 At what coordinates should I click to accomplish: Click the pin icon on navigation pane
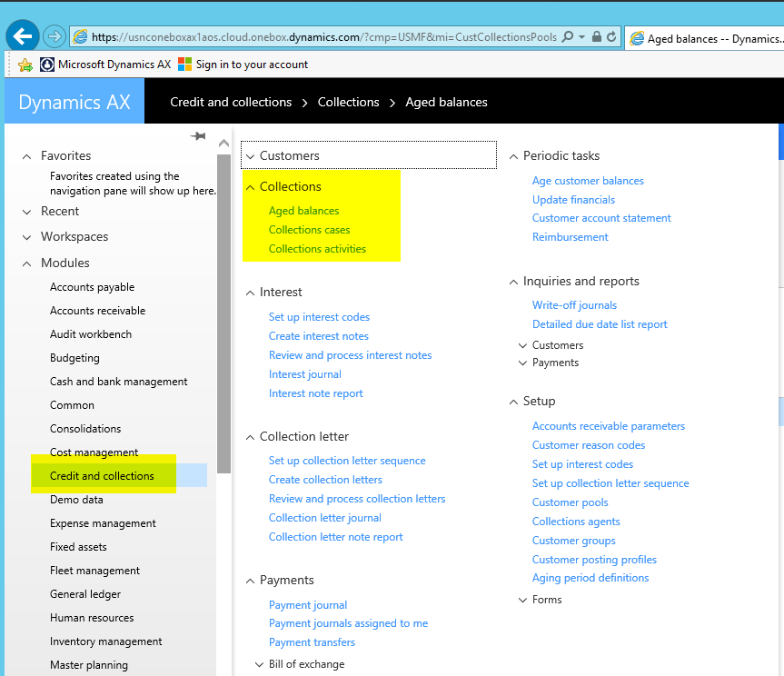tap(198, 136)
